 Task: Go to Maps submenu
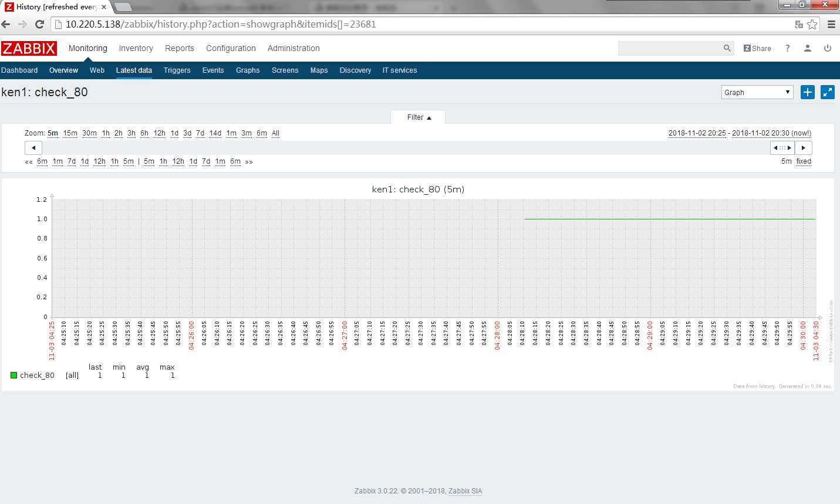point(319,70)
